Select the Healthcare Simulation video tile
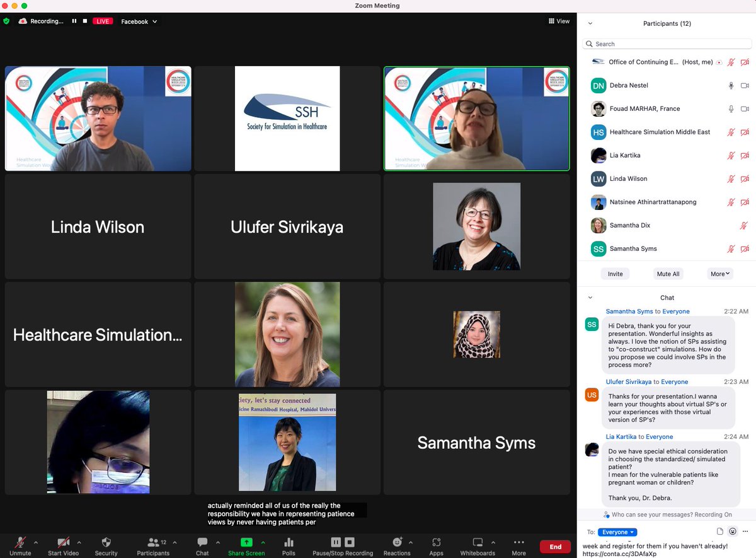The width and height of the screenshot is (756, 558). pos(98,335)
